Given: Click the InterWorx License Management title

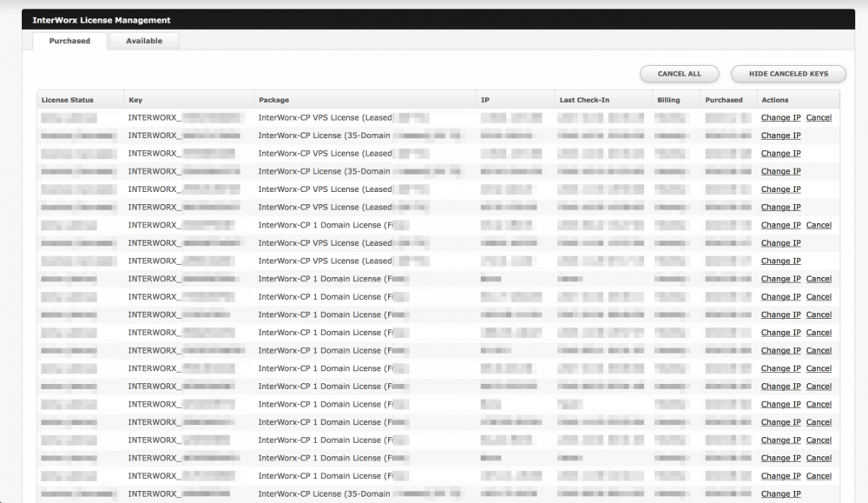Looking at the screenshot, I should coord(102,20).
